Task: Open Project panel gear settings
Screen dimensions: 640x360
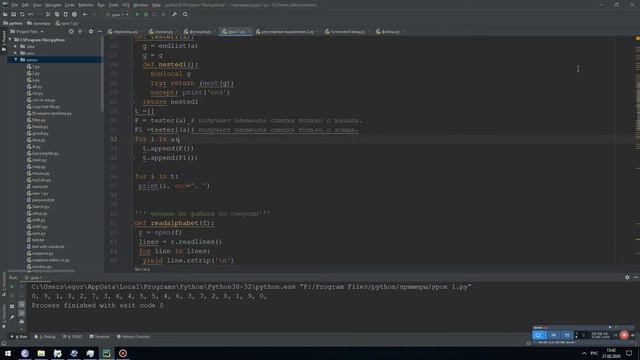Action: click(x=91, y=31)
